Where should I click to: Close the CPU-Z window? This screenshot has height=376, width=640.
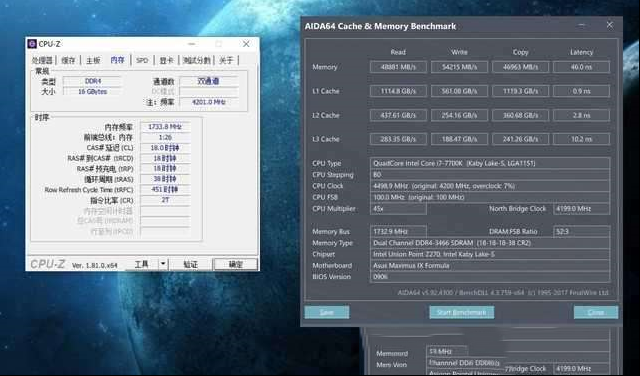tap(246, 44)
